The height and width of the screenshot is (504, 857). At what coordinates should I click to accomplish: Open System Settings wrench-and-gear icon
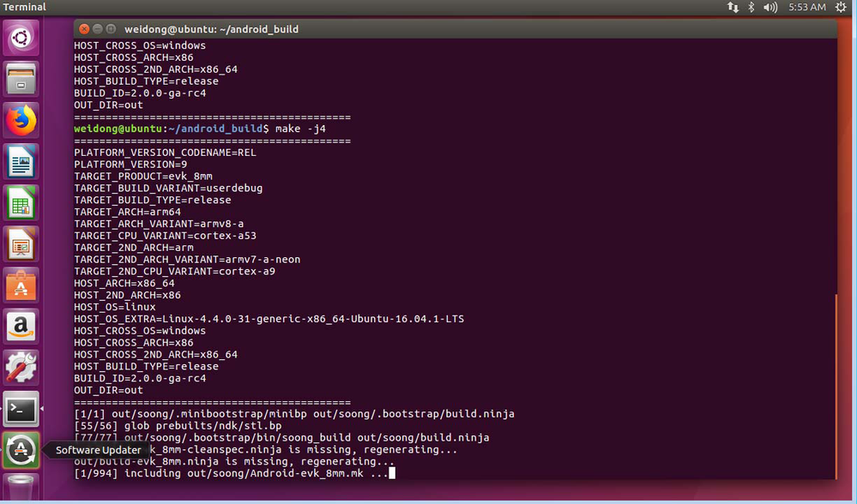click(x=21, y=368)
